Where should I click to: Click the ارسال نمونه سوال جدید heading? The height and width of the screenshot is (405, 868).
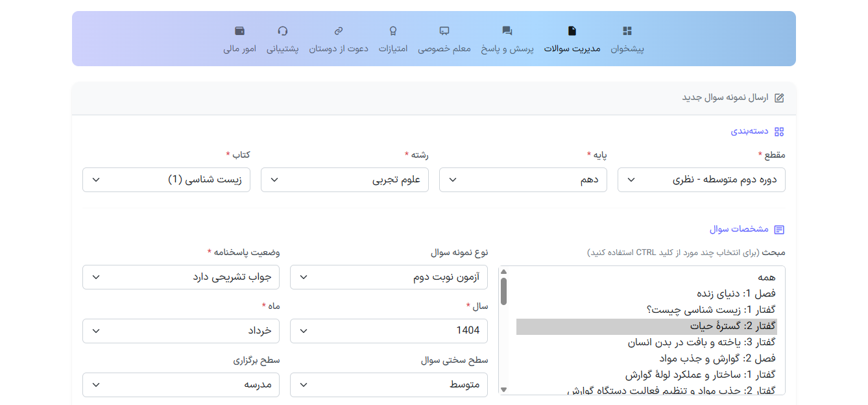[x=725, y=97]
